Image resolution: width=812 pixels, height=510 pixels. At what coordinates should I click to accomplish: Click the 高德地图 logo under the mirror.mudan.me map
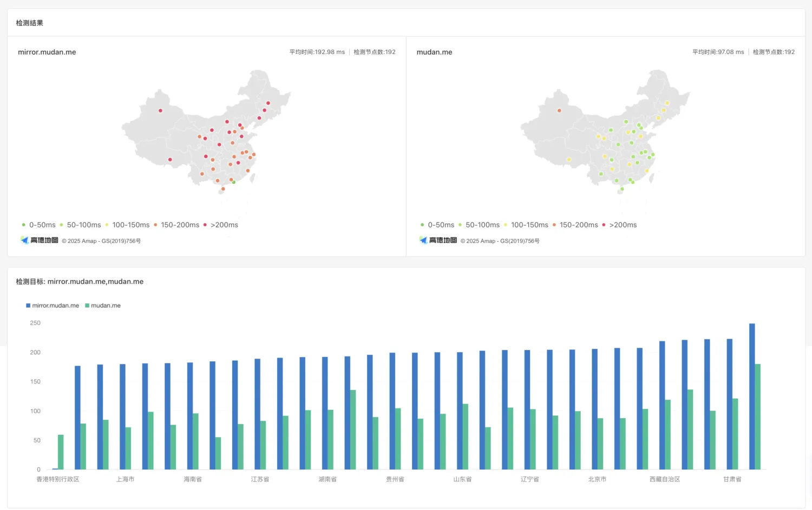click(38, 240)
